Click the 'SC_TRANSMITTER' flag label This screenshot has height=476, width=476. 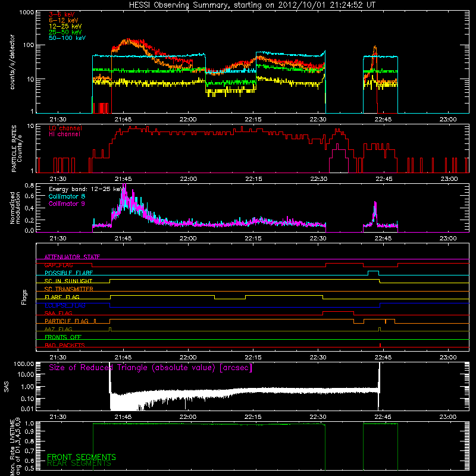68,289
